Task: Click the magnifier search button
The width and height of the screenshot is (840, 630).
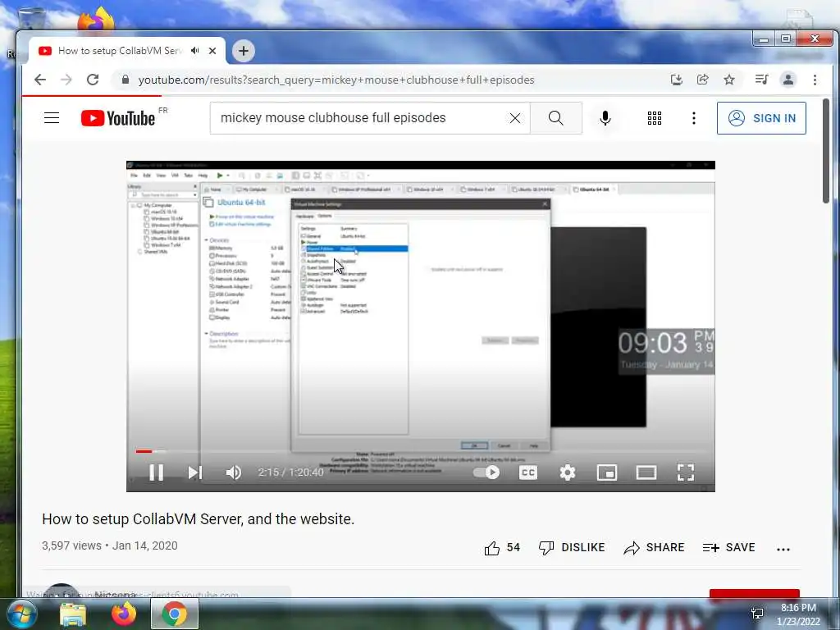Action: (556, 118)
